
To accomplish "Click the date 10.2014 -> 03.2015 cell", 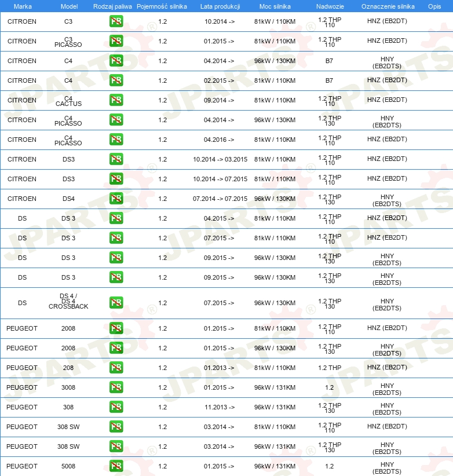I will pos(220,159).
